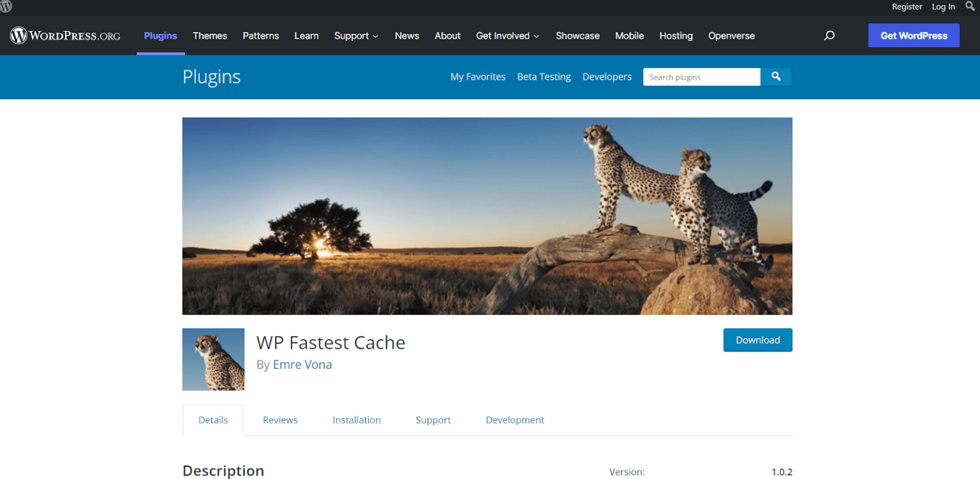Click the Search plugins input field
980x479 pixels.
(702, 77)
